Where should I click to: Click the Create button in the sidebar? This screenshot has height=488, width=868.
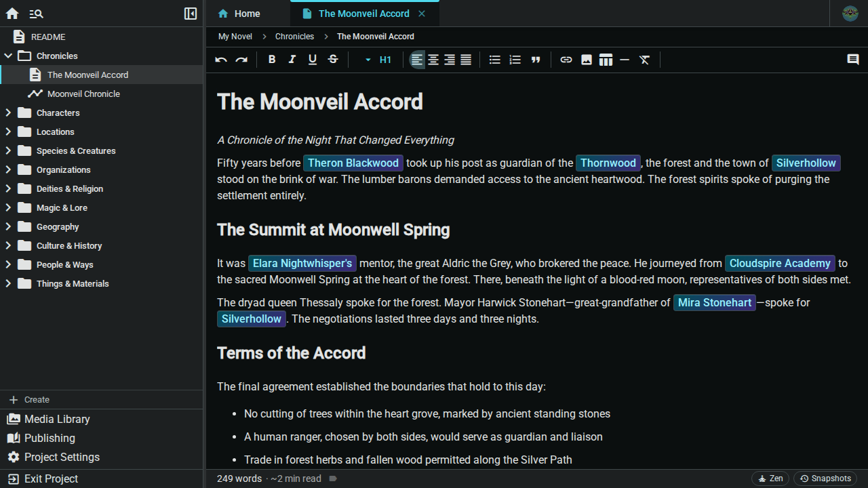[x=102, y=400]
